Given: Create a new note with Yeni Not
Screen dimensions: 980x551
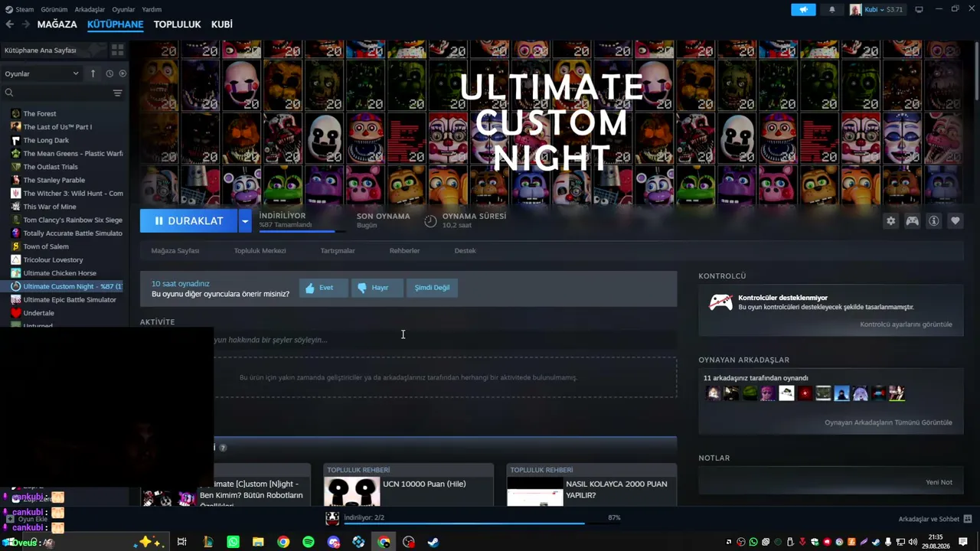Looking at the screenshot, I should (939, 483).
